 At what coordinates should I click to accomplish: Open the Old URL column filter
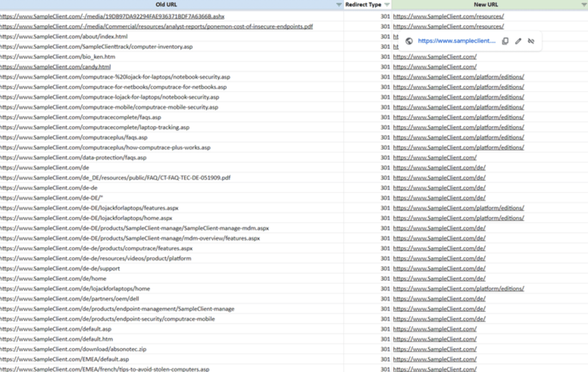pos(339,5)
